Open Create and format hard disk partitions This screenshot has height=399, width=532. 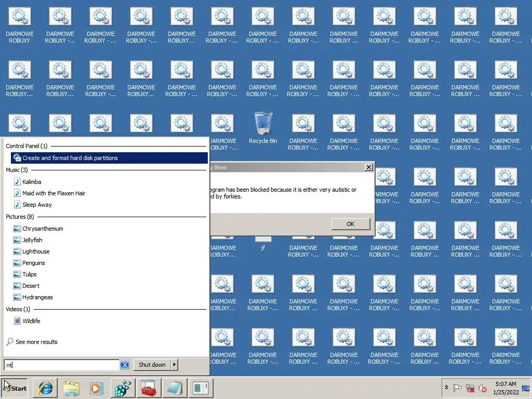[x=109, y=158]
